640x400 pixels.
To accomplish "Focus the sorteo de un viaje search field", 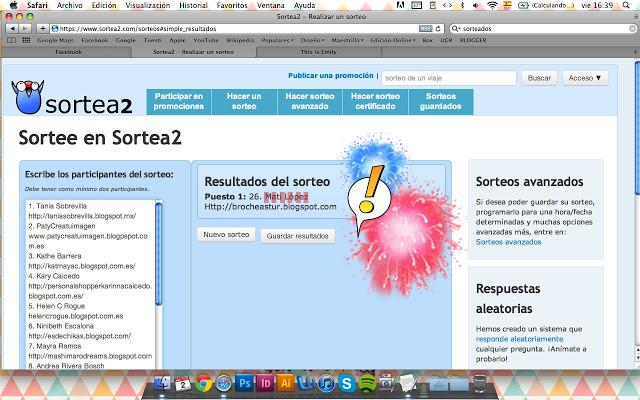I will tap(449, 78).
